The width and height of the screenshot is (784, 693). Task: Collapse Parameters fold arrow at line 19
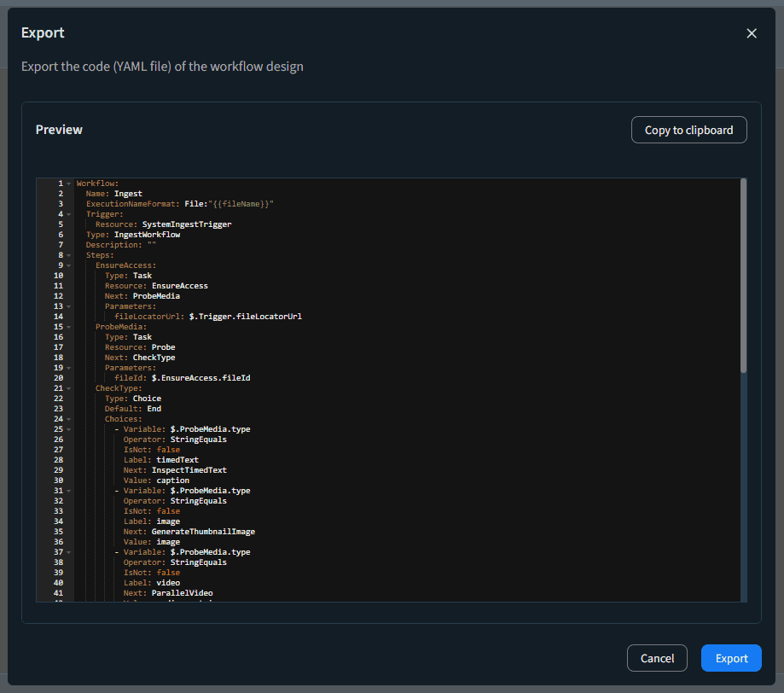tap(68, 368)
